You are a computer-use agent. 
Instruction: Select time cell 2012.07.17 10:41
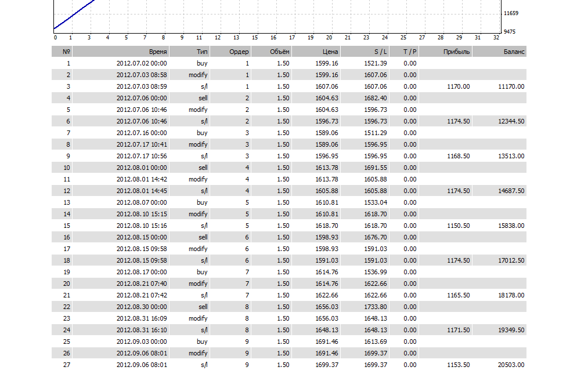tap(142, 144)
